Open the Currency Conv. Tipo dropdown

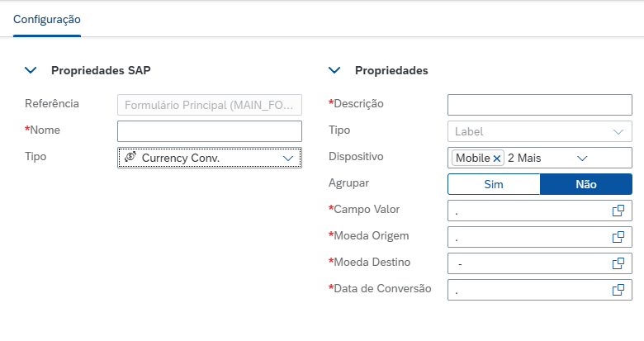[x=288, y=158]
